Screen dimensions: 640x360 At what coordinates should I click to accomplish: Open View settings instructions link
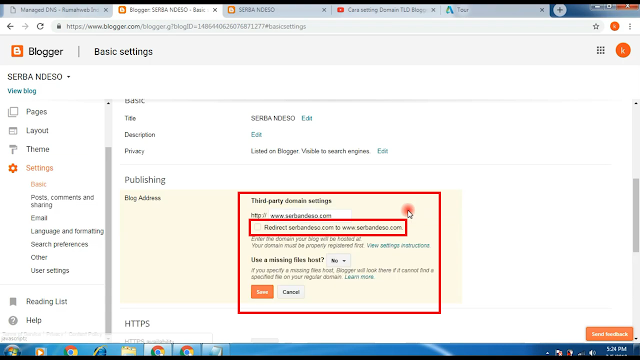point(398,245)
